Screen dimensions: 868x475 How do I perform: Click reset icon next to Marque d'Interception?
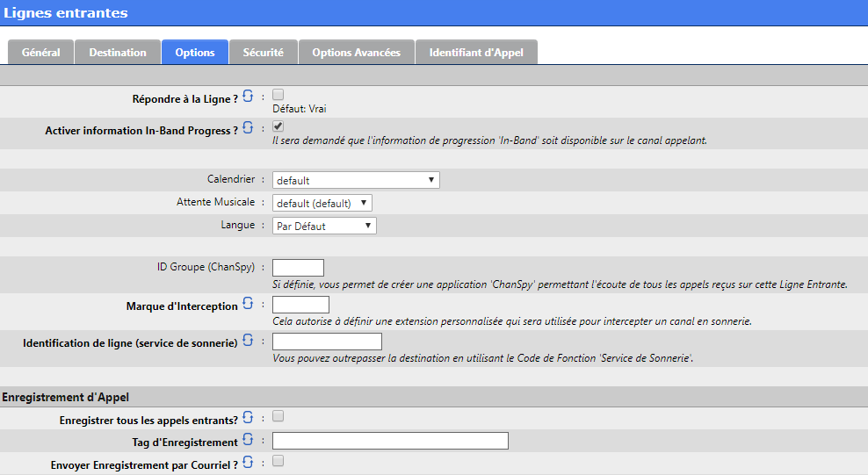coord(248,304)
